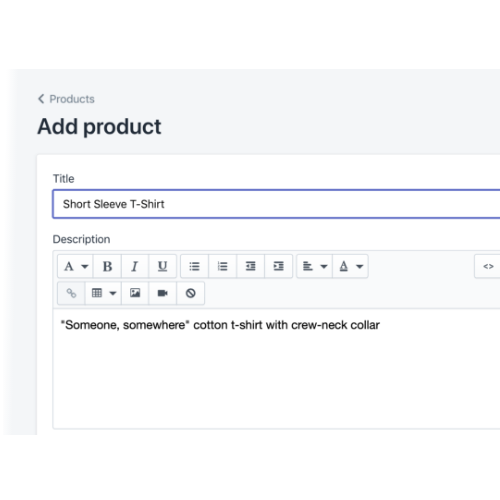Toggle italic formatting

(135, 266)
